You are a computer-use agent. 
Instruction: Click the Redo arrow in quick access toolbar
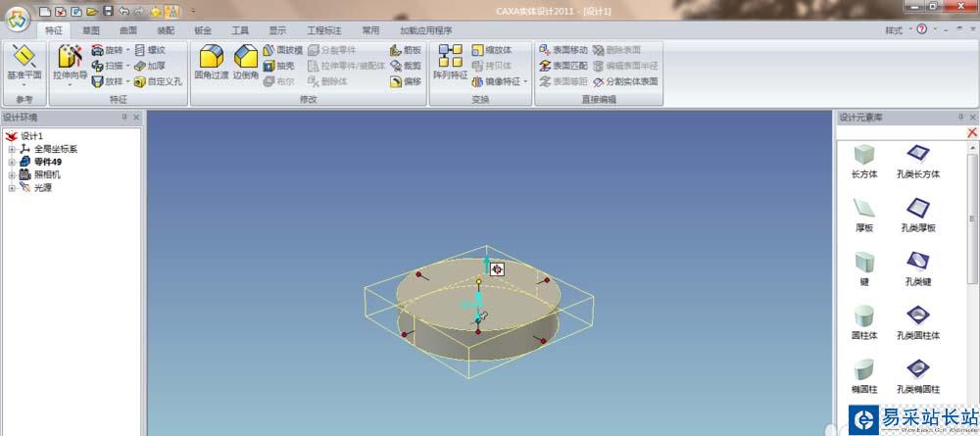click(138, 11)
